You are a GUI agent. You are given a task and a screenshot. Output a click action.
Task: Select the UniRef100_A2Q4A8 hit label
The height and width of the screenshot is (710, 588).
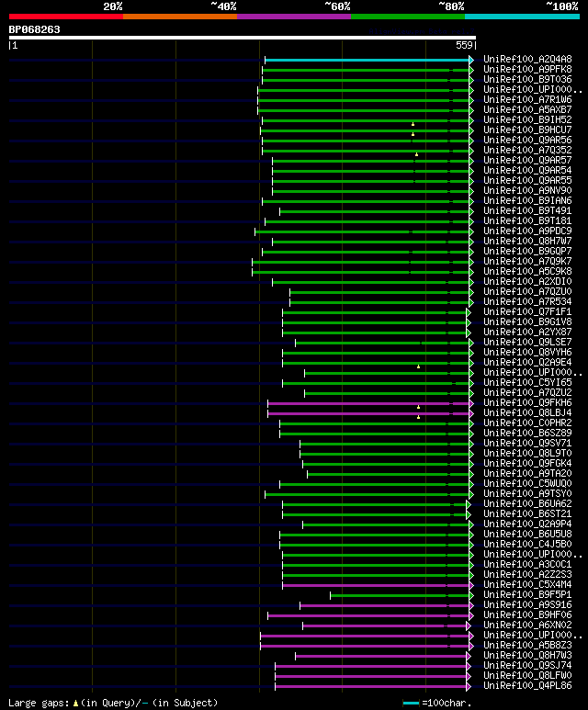point(527,60)
